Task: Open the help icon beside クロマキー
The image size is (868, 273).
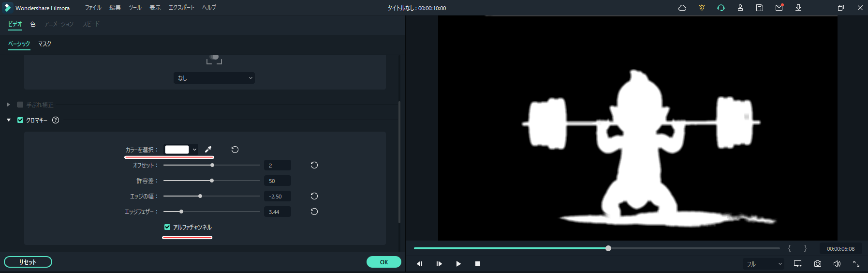Action: click(56, 120)
